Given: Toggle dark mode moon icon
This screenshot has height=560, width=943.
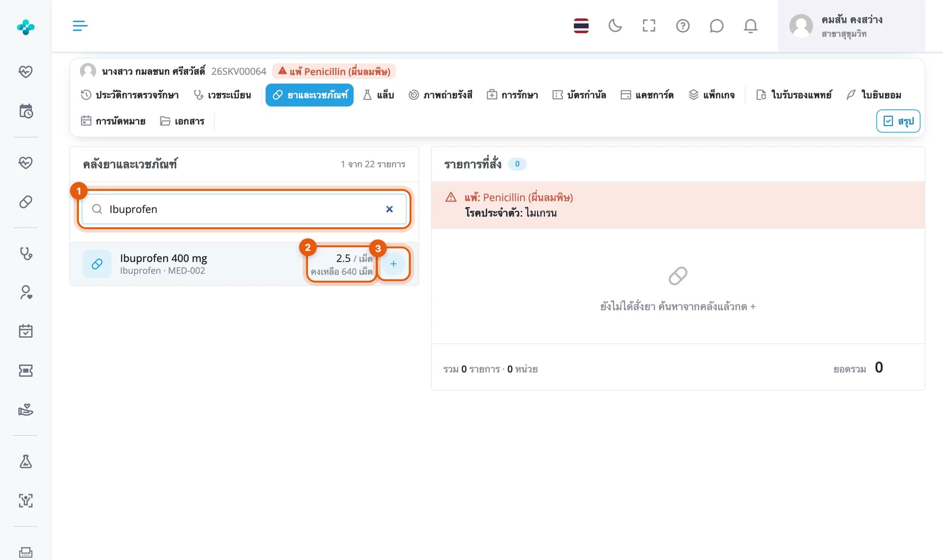Looking at the screenshot, I should pyautogui.click(x=615, y=26).
